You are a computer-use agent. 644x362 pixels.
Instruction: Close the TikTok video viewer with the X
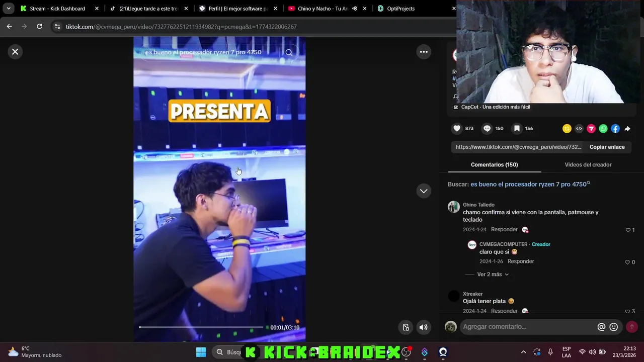[x=15, y=51]
